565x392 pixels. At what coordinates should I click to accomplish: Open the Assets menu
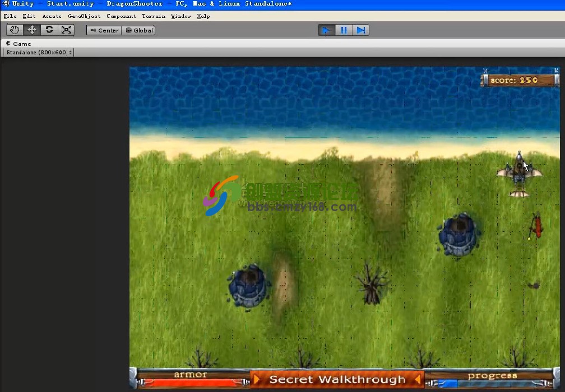[52, 16]
